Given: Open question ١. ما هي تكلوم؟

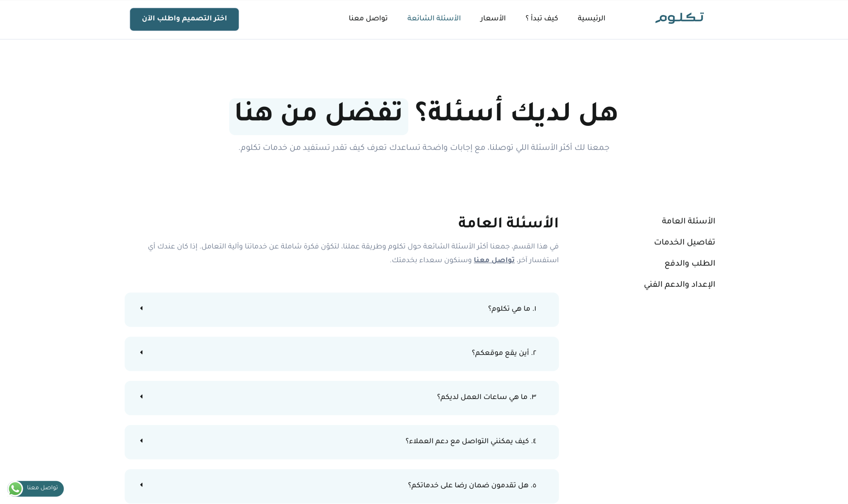Looking at the screenshot, I should click(342, 310).
